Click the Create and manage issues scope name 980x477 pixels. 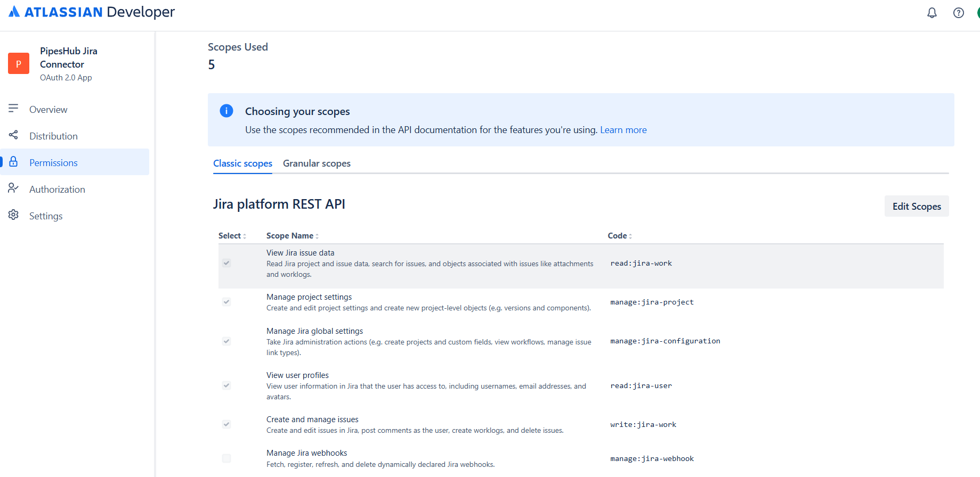coord(312,420)
